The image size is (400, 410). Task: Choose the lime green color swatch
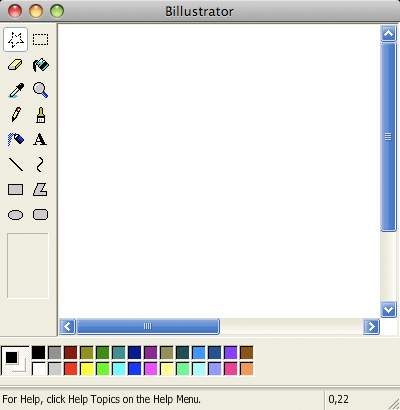click(x=102, y=369)
